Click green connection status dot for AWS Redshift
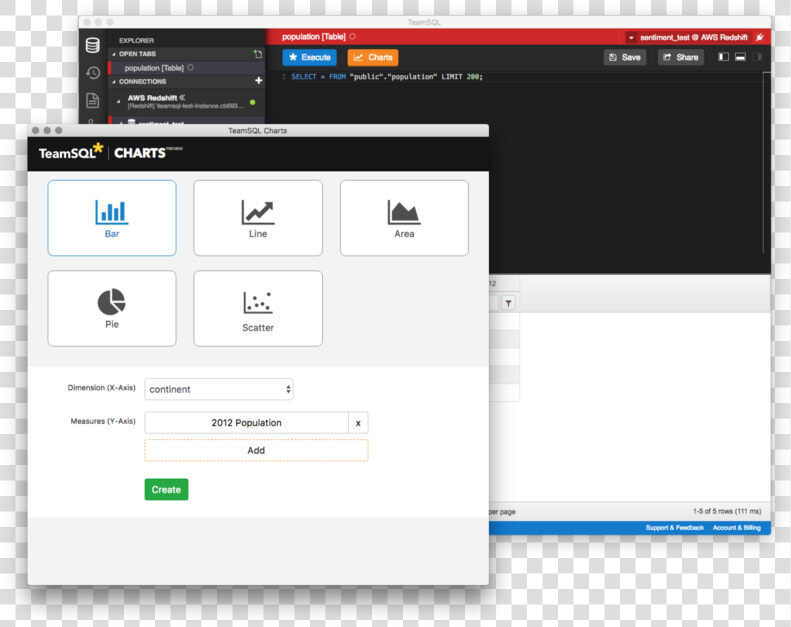 pos(253,102)
